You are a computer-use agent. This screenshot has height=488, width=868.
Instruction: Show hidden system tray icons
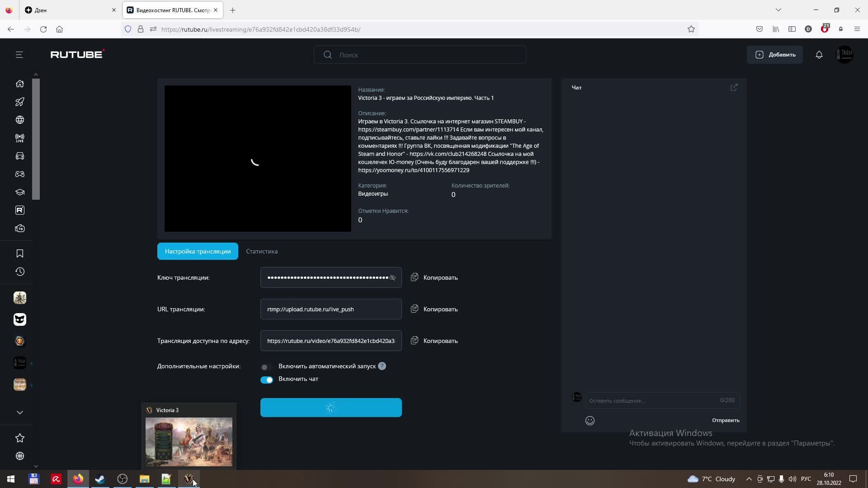[749, 479]
